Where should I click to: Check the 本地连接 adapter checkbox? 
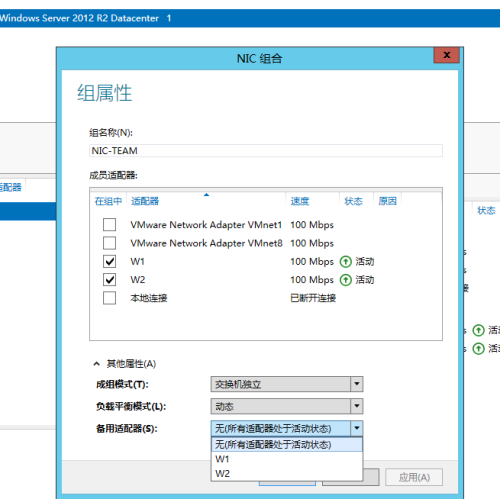pyautogui.click(x=109, y=298)
